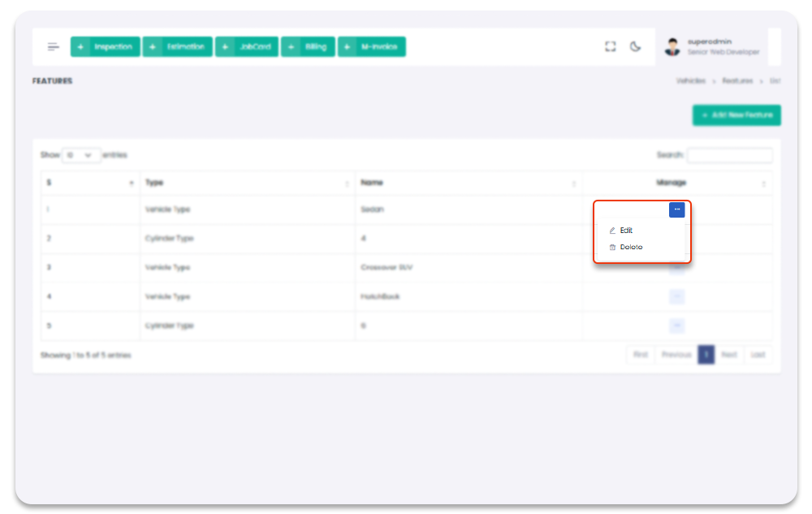812x514 pixels.
Task: Open the Show entries count dropdown
Action: pos(81,155)
